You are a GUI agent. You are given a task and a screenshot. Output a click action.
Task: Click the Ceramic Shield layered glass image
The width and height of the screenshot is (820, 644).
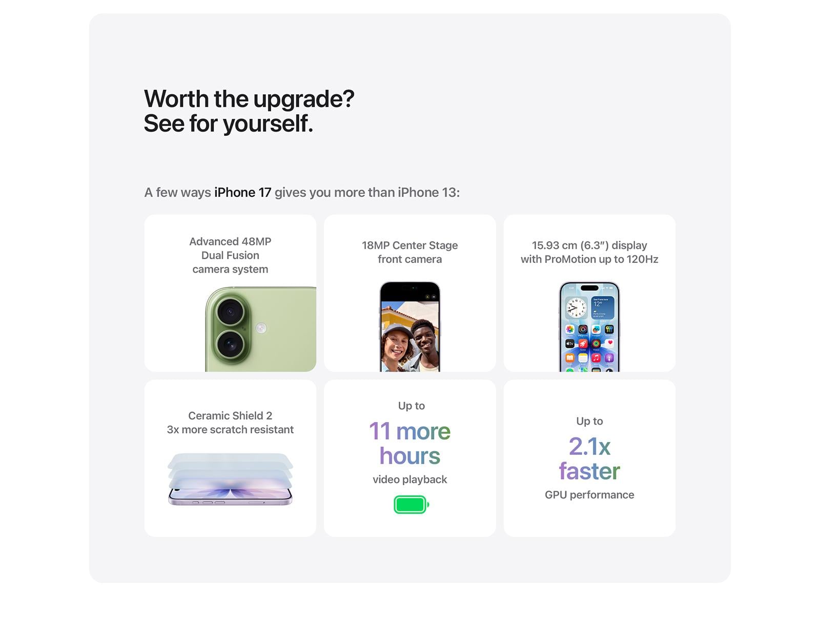(x=230, y=479)
